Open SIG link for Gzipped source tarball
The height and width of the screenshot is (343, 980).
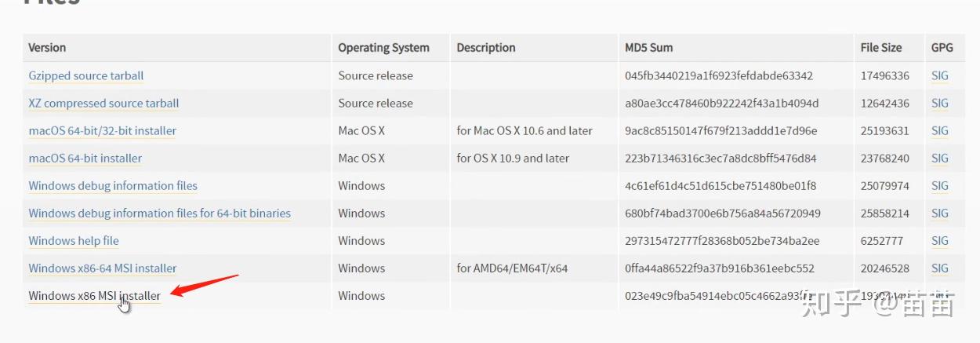(x=940, y=76)
